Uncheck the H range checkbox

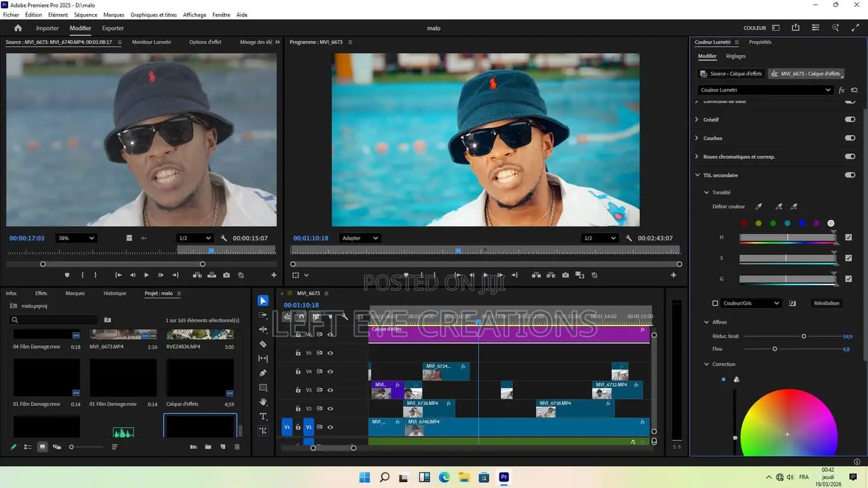click(848, 237)
